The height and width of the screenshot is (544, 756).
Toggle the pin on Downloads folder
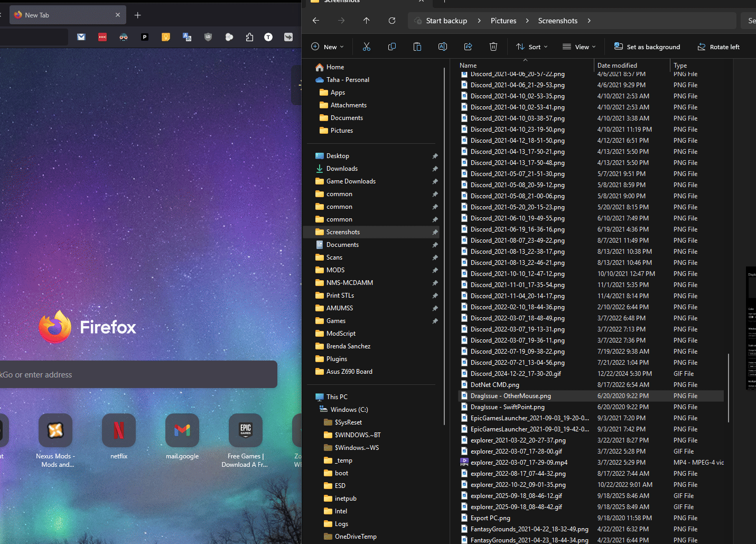(x=435, y=169)
